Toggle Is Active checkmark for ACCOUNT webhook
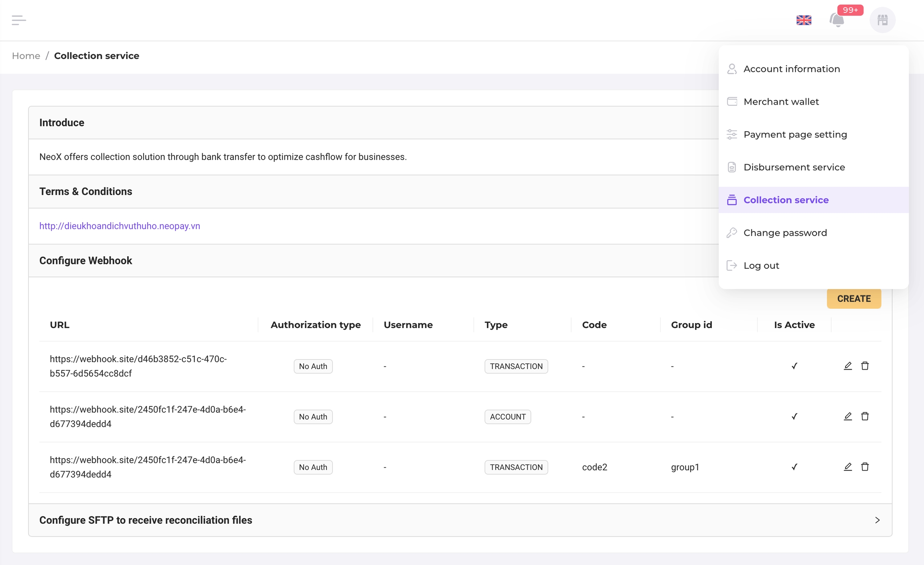This screenshot has width=924, height=565. tap(794, 416)
